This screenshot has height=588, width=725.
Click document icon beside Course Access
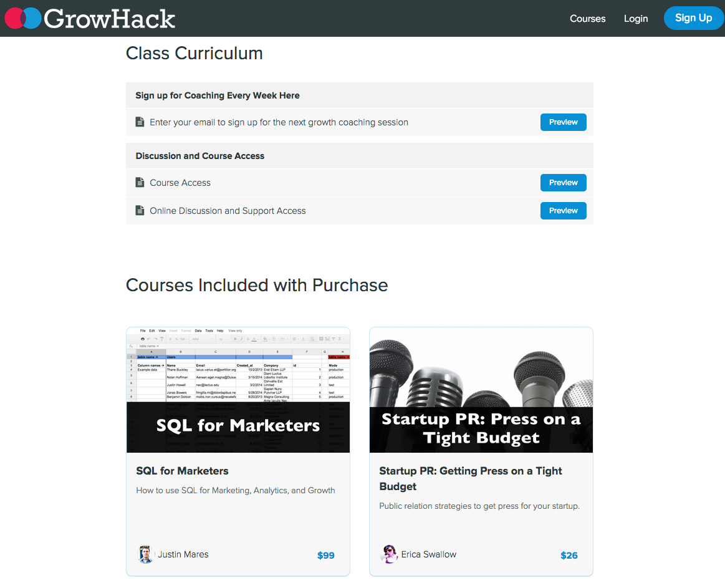[140, 182]
